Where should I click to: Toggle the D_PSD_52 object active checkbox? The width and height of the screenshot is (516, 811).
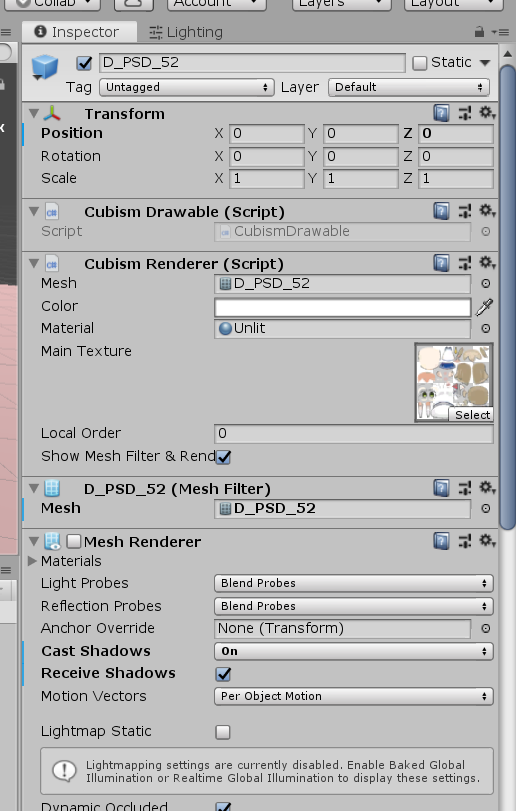(84, 63)
